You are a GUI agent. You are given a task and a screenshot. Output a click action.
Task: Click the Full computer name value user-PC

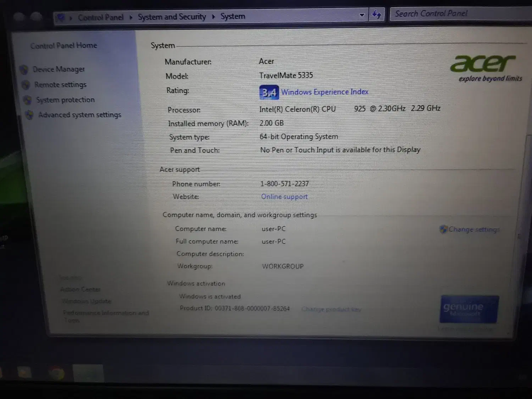pyautogui.click(x=273, y=242)
